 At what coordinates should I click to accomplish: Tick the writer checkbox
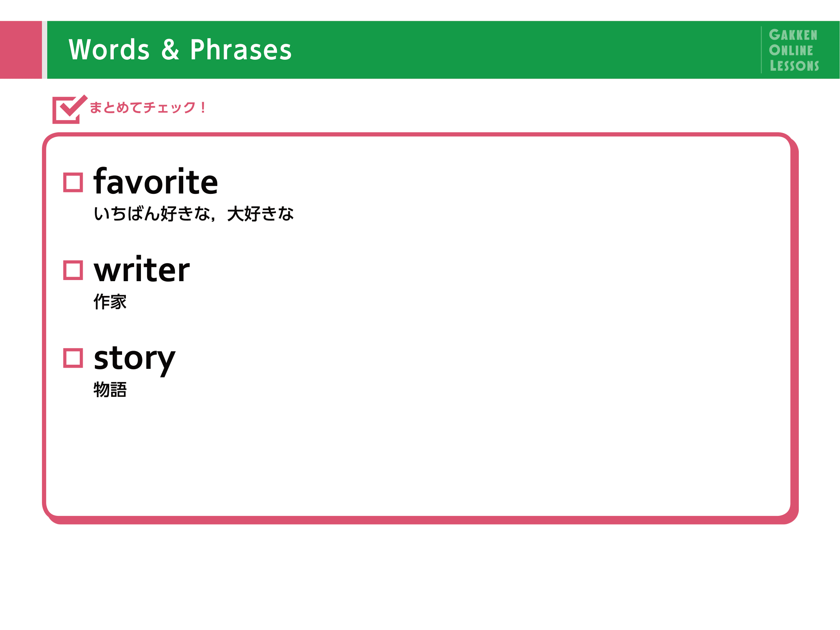pos(73,270)
